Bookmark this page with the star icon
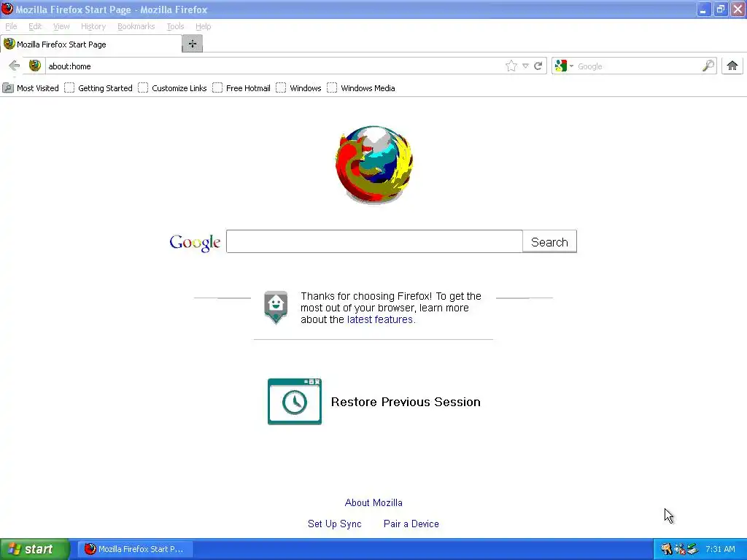The image size is (747, 560). click(511, 66)
